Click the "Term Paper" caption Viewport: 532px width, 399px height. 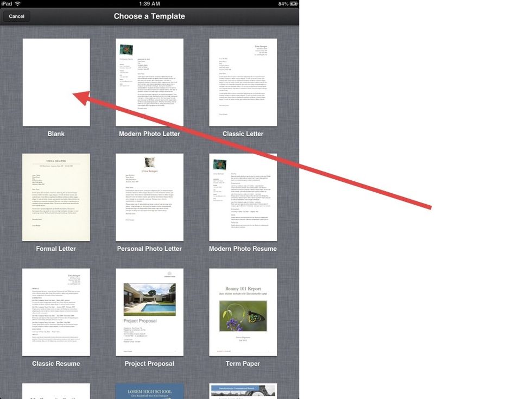pyautogui.click(x=243, y=364)
